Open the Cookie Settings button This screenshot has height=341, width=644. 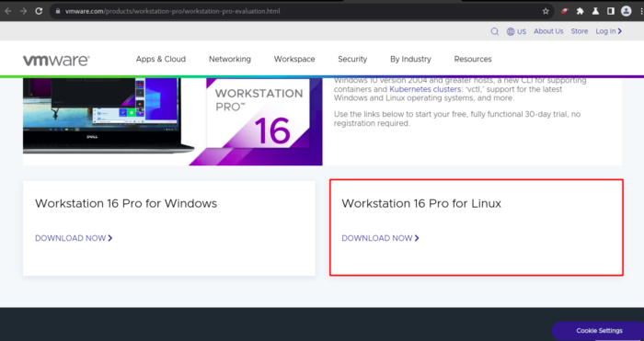[x=599, y=331]
